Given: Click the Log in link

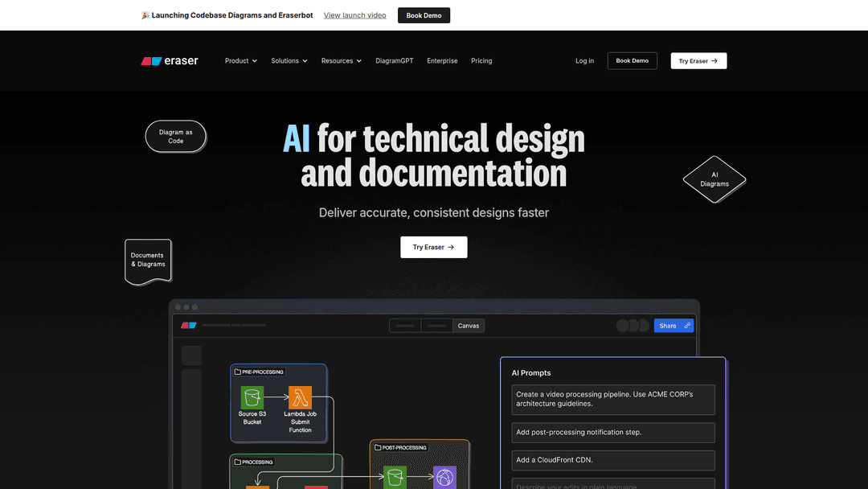Looking at the screenshot, I should 584,61.
